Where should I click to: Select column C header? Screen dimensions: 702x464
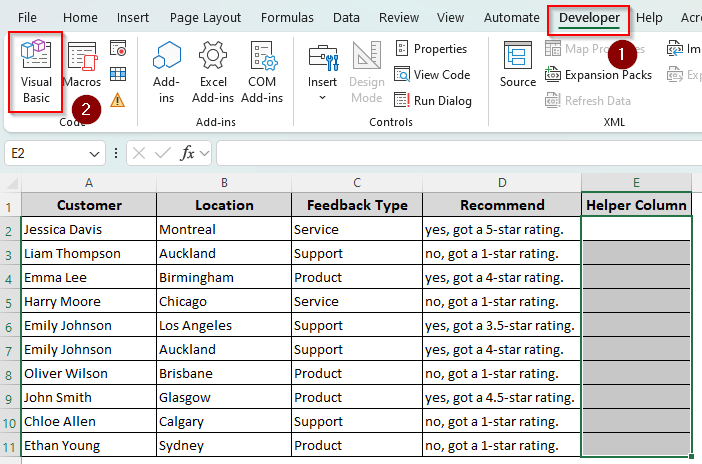pos(357,183)
